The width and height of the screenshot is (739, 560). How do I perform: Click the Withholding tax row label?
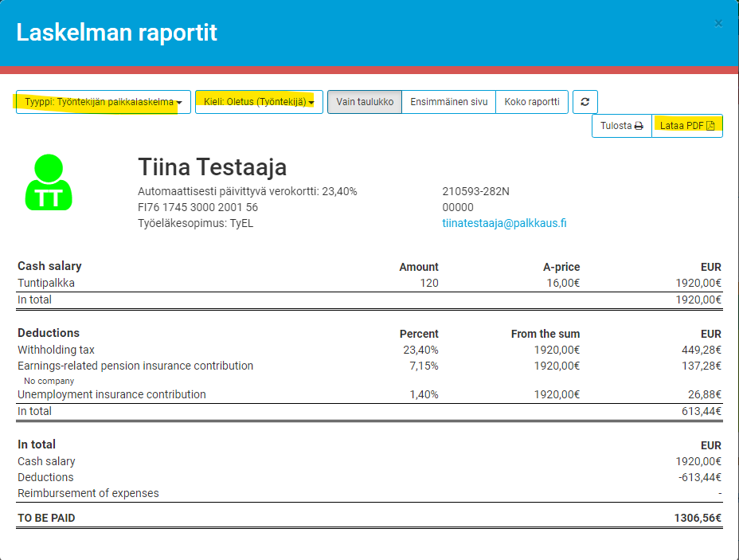point(56,350)
